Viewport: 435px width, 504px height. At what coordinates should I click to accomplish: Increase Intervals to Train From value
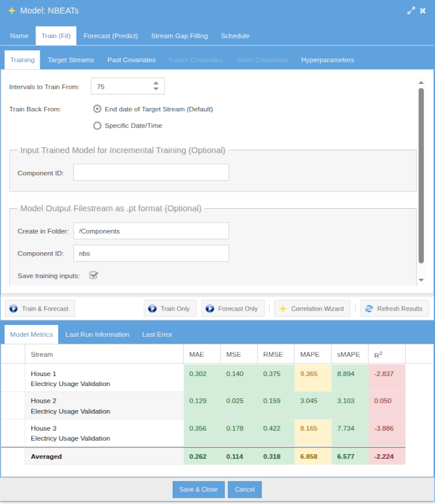pos(156,83)
